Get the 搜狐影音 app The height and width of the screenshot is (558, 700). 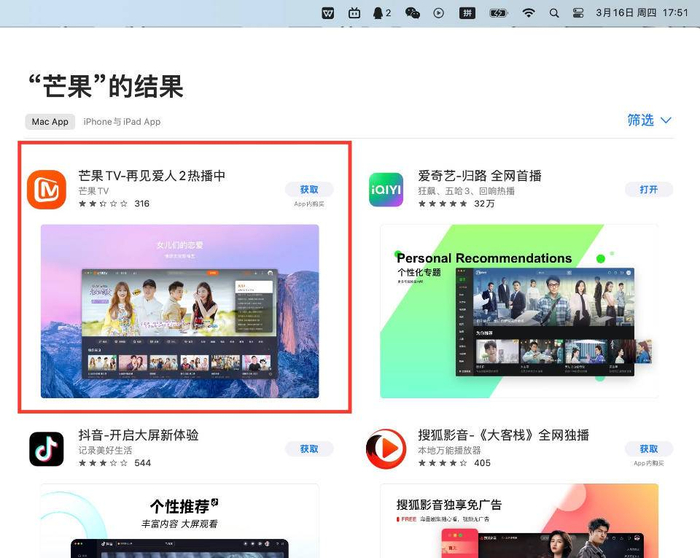pyautogui.click(x=649, y=449)
